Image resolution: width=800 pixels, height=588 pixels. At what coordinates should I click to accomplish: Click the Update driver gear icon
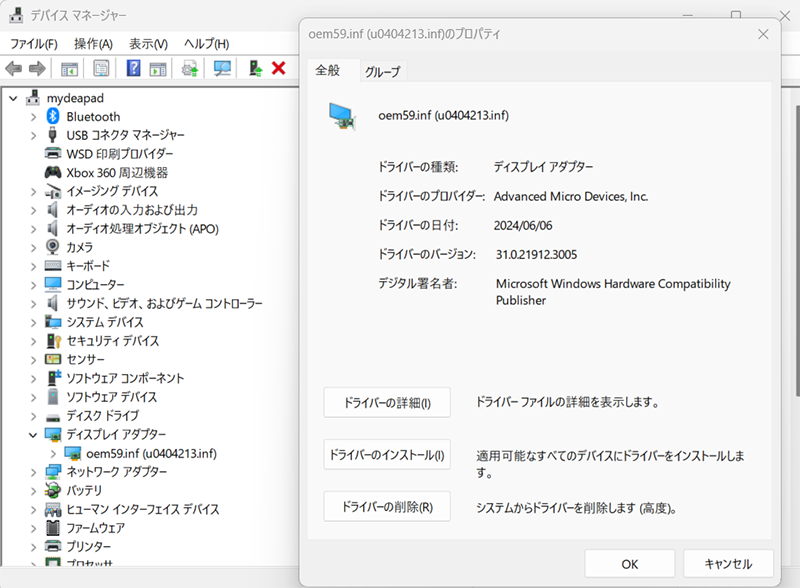[x=189, y=69]
